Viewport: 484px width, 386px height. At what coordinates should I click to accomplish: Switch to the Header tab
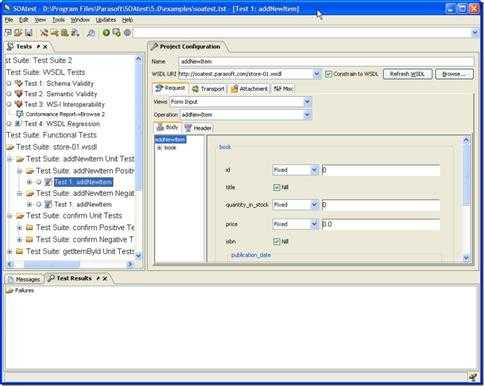(198, 128)
